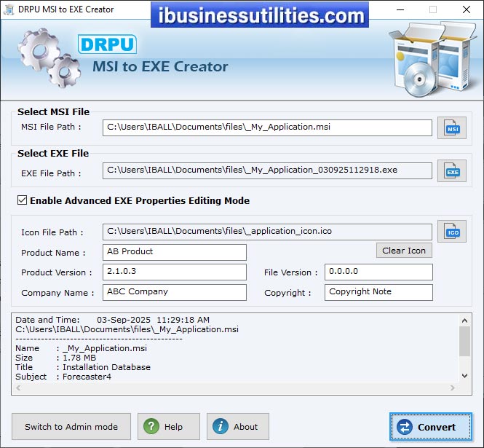Switch to Admin mode

(x=71, y=427)
